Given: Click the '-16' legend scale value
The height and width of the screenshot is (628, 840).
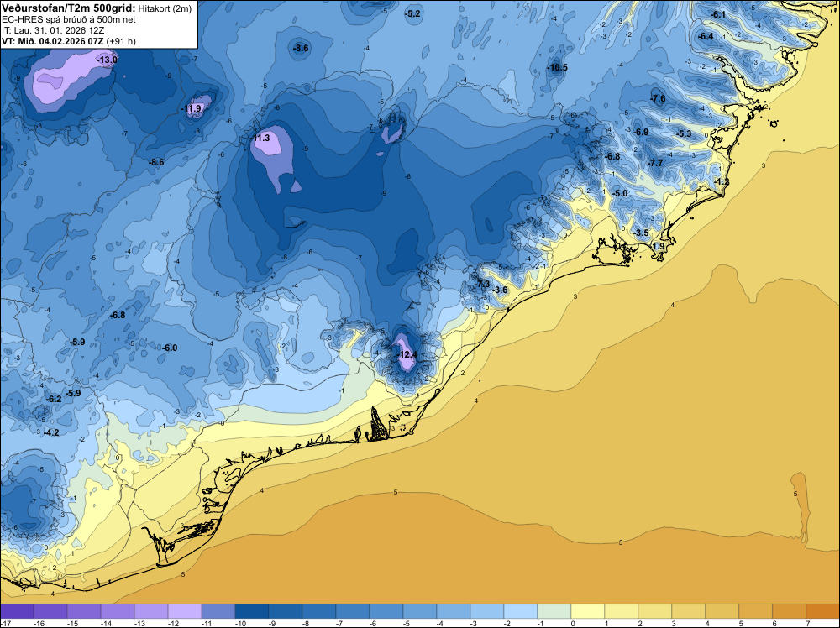Looking at the screenshot, I should coord(39,623).
